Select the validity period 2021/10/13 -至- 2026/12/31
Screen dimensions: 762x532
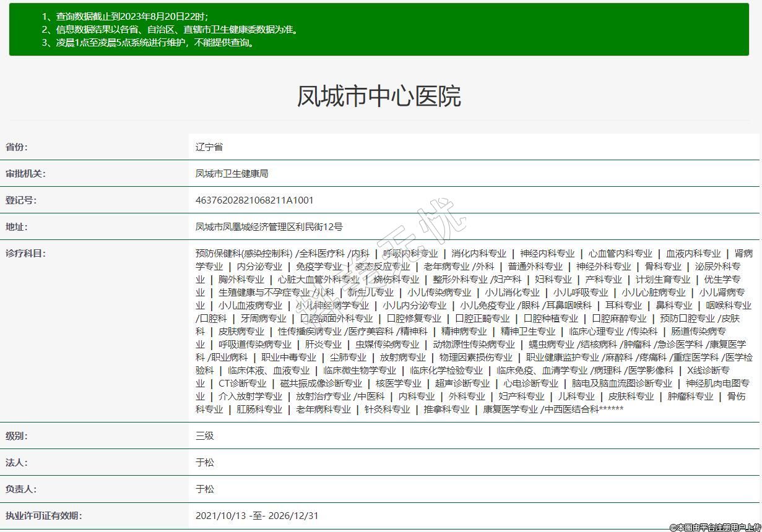[x=257, y=516]
